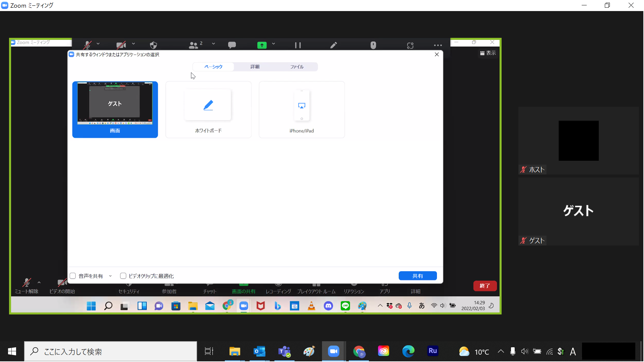Select the ホワイトボード share option
Viewport: 644px width, 362px height.
click(208, 110)
